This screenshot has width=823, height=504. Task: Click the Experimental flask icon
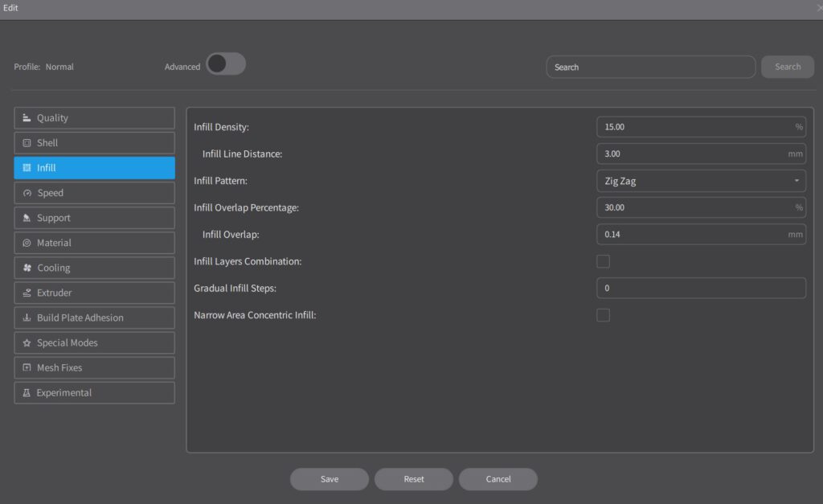27,393
